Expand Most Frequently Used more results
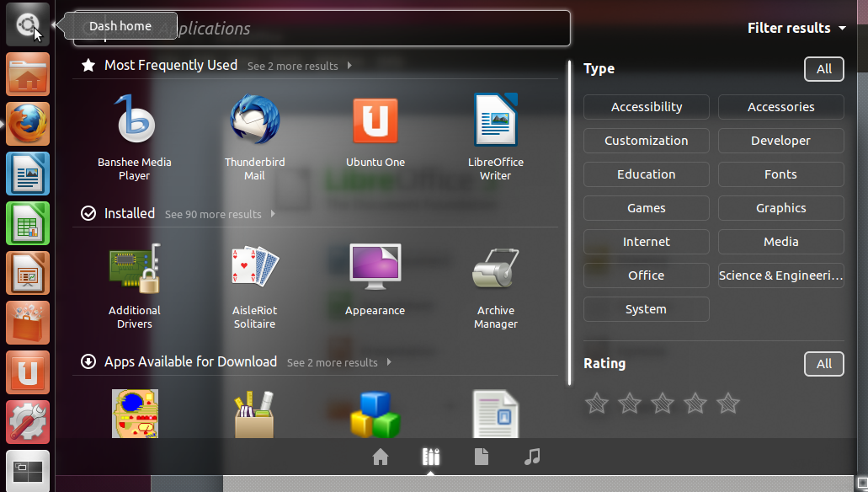Image resolution: width=868 pixels, height=492 pixels. (299, 66)
